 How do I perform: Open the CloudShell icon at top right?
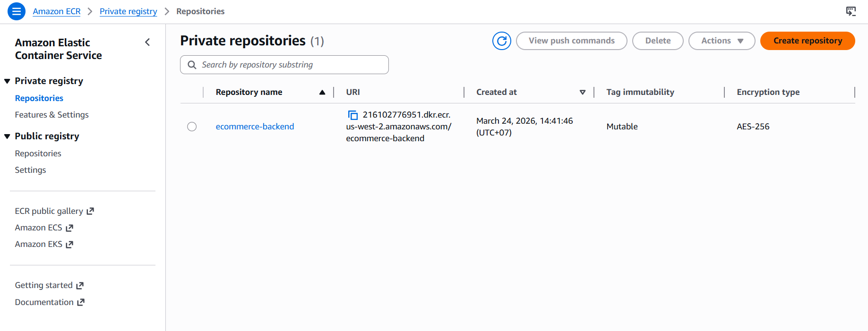[851, 11]
